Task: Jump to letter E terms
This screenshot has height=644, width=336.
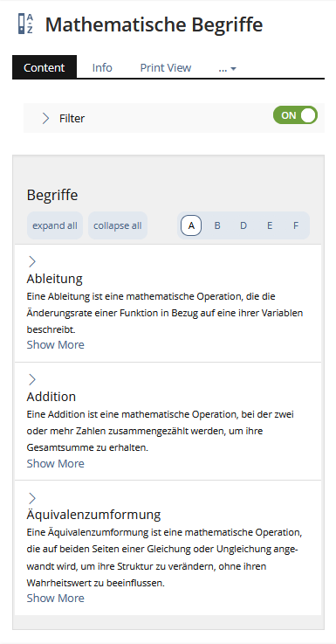Action: tap(270, 225)
